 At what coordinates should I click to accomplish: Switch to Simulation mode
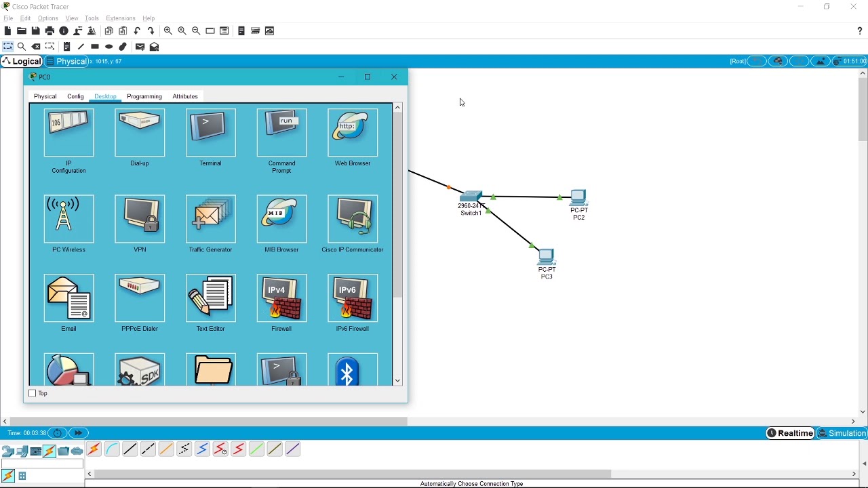pos(842,434)
